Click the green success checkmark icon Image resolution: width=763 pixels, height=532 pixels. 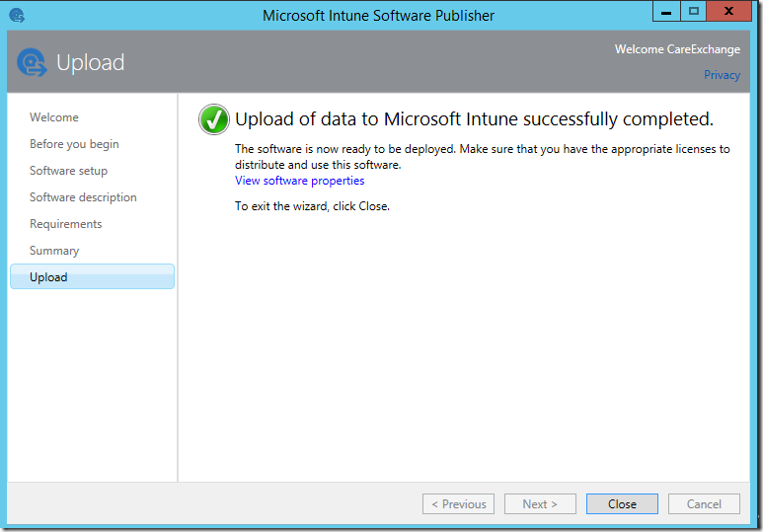pyautogui.click(x=213, y=119)
